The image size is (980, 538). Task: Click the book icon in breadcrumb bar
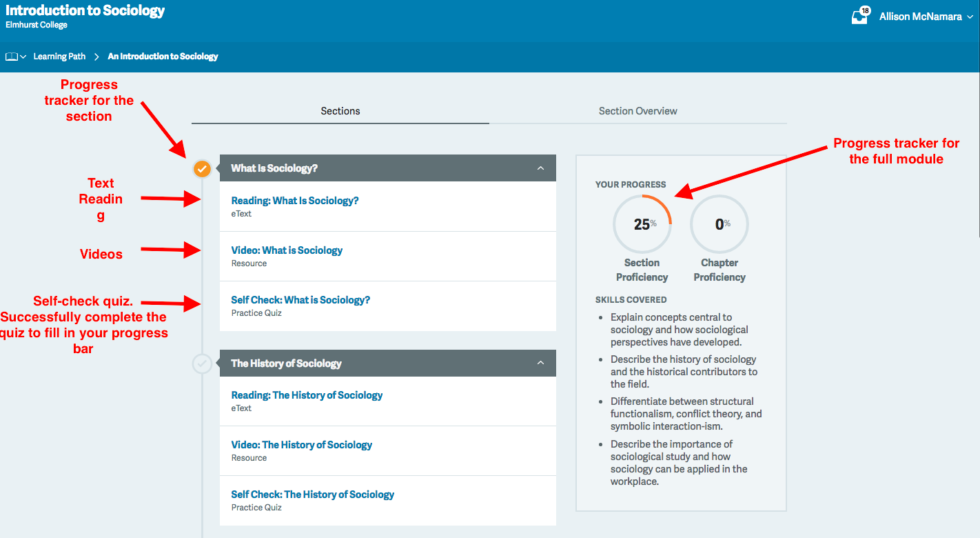point(12,57)
